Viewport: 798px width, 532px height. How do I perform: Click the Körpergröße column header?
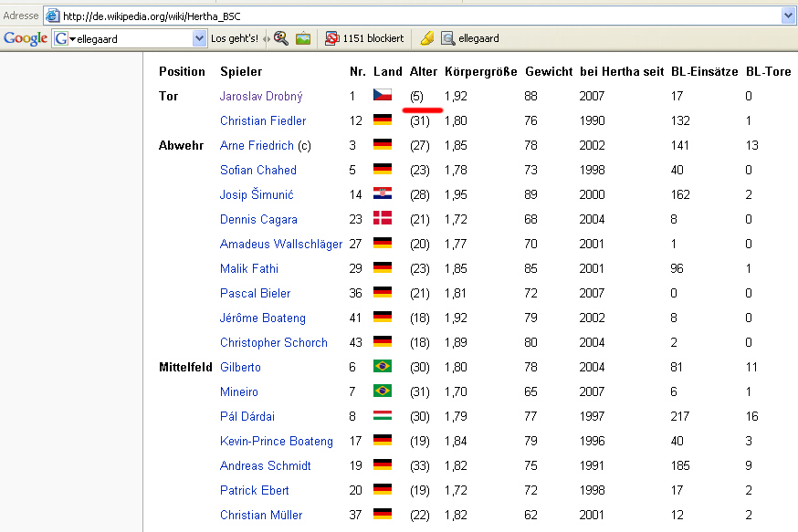point(481,72)
